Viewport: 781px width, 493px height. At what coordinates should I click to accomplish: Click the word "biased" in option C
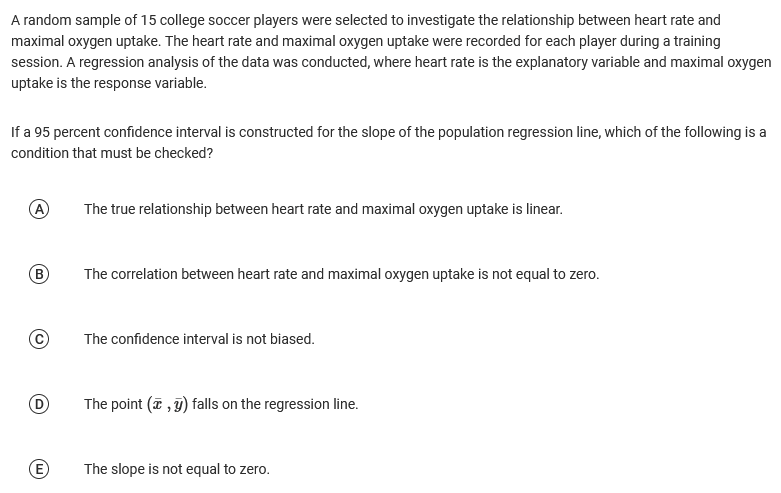click(x=292, y=339)
